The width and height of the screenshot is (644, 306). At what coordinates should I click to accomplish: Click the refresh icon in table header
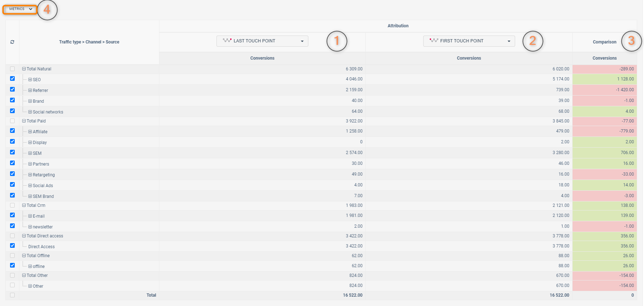pos(12,42)
